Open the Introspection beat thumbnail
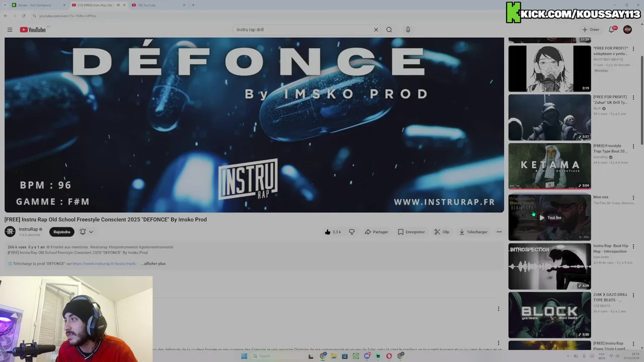This screenshot has height=362, width=644. (549, 266)
